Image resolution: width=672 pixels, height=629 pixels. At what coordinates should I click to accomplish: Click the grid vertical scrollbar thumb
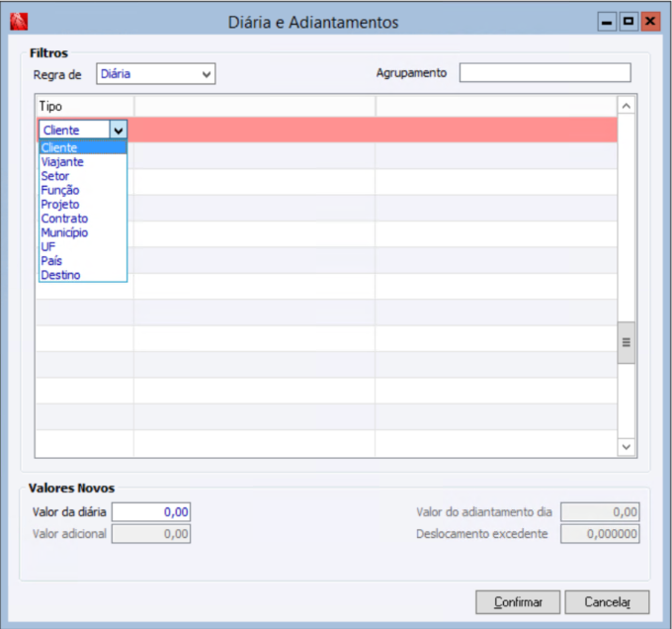coord(627,342)
